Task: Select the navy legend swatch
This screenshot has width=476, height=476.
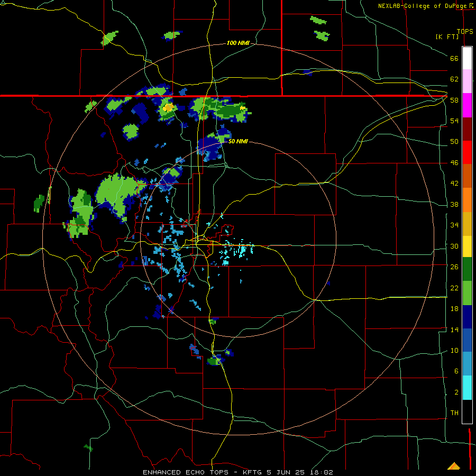Action: pos(467,317)
